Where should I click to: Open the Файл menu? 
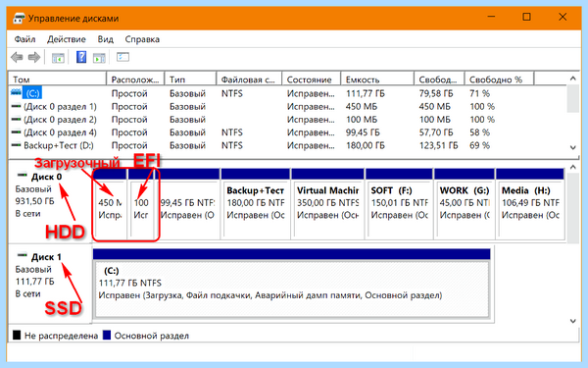[24, 39]
